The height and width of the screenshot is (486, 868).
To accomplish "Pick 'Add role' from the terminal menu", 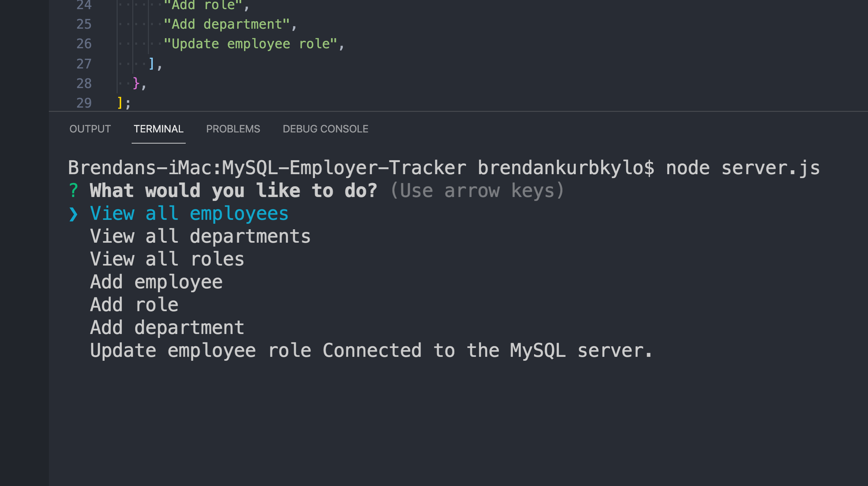I will [x=134, y=304].
